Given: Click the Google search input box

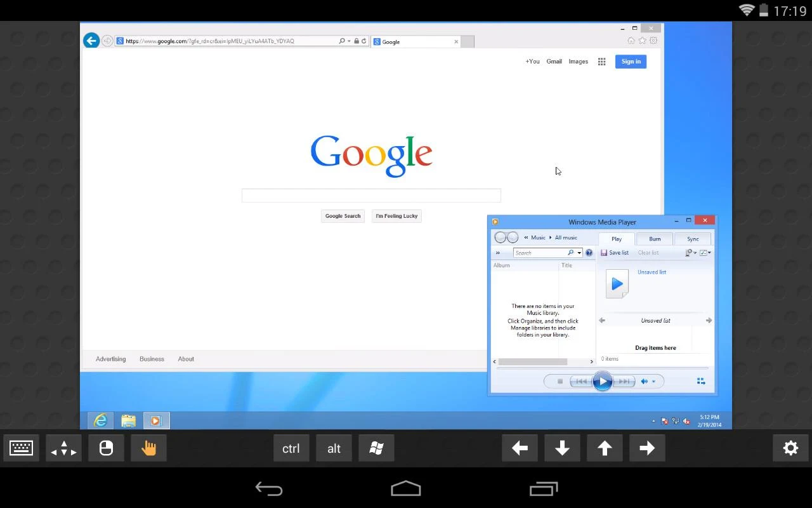Looking at the screenshot, I should tap(371, 196).
